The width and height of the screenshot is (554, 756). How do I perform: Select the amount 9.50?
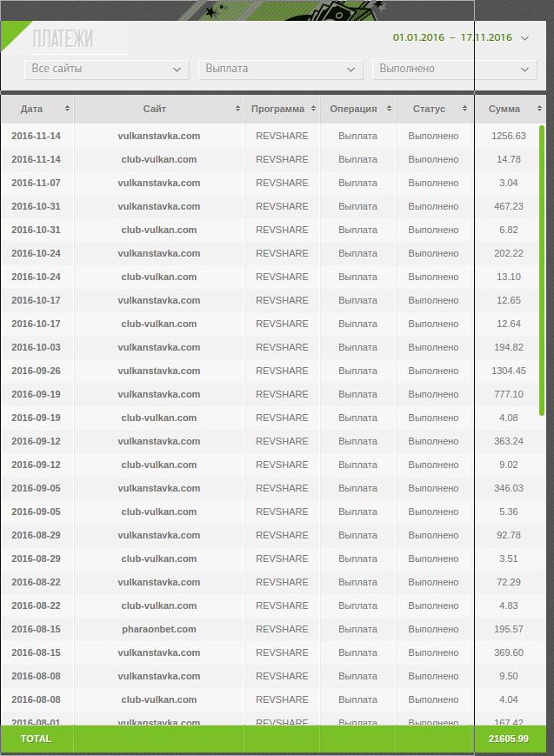509,677
